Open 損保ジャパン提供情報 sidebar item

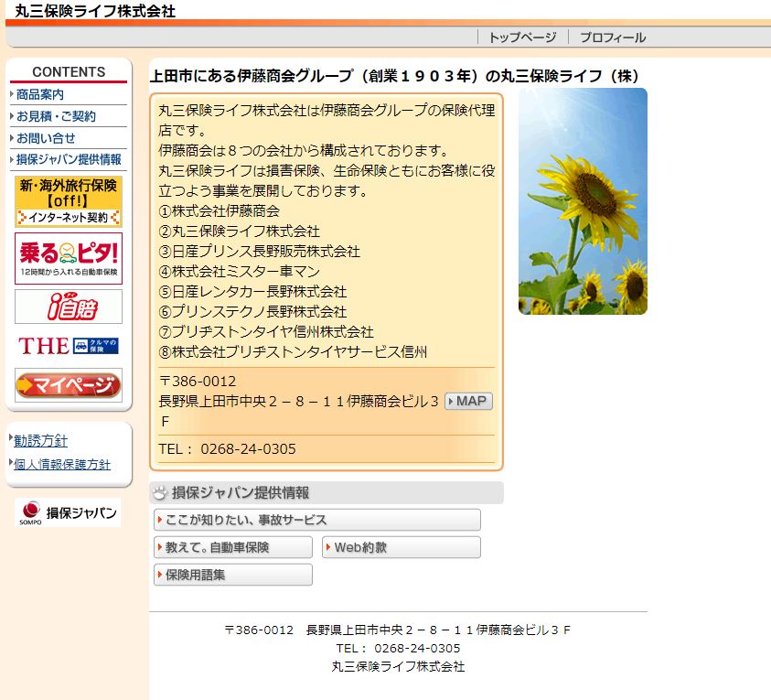(x=69, y=159)
